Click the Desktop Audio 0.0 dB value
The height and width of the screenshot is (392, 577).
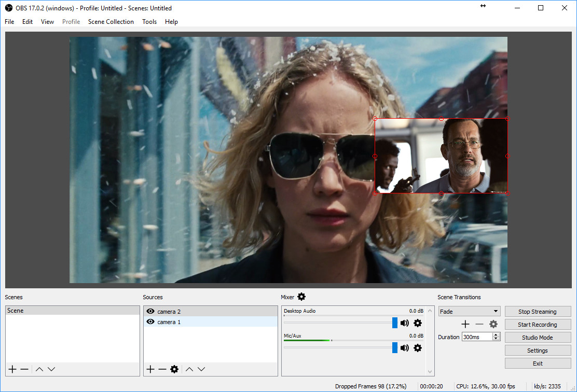(x=416, y=311)
